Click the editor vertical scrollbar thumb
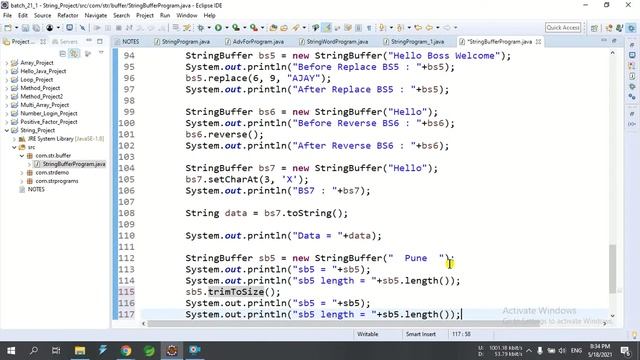 tap(613, 269)
